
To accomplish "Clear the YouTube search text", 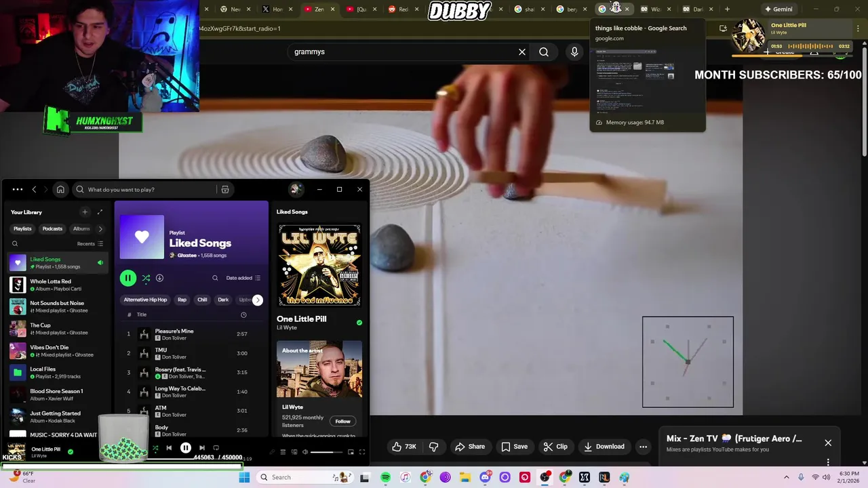I will point(522,52).
